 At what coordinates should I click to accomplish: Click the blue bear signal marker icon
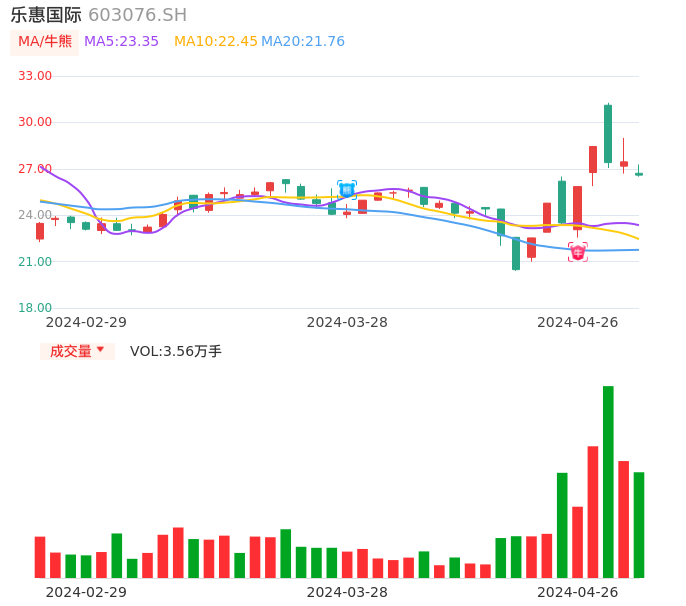pyautogui.click(x=347, y=190)
